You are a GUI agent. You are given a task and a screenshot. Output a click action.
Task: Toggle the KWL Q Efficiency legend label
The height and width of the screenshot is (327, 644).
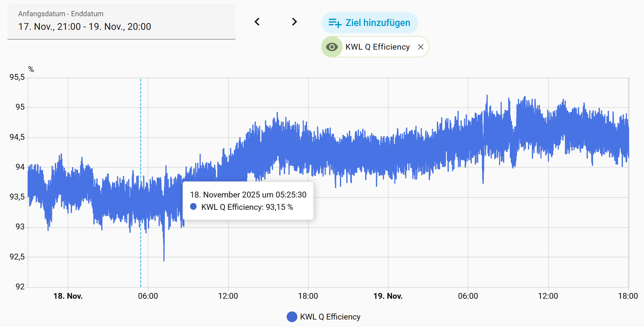pyautogui.click(x=330, y=317)
